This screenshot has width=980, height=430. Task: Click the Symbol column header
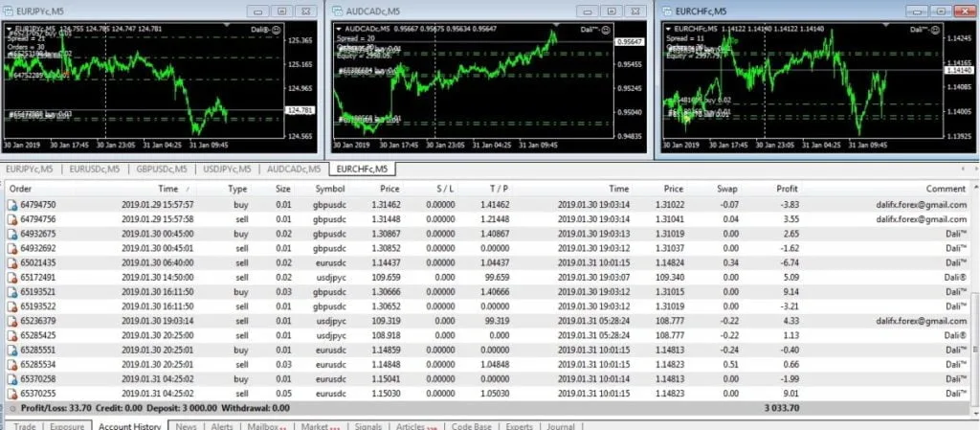click(x=329, y=189)
